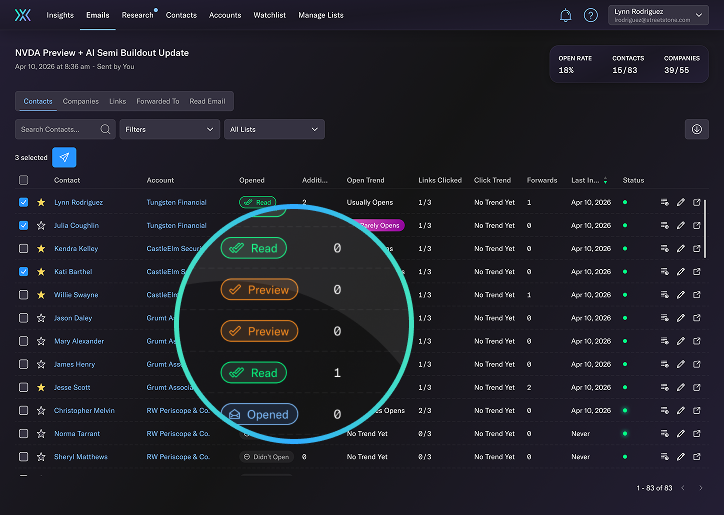
Task: Click the app logo in top left
Action: tap(23, 15)
